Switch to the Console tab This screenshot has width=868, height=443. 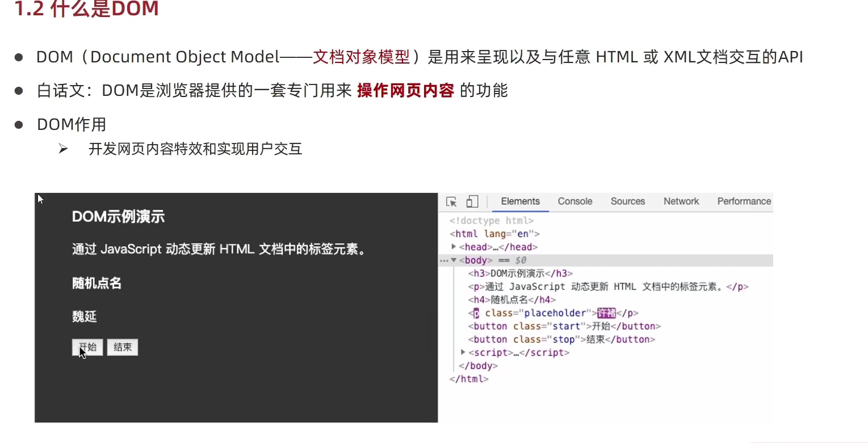pos(575,201)
